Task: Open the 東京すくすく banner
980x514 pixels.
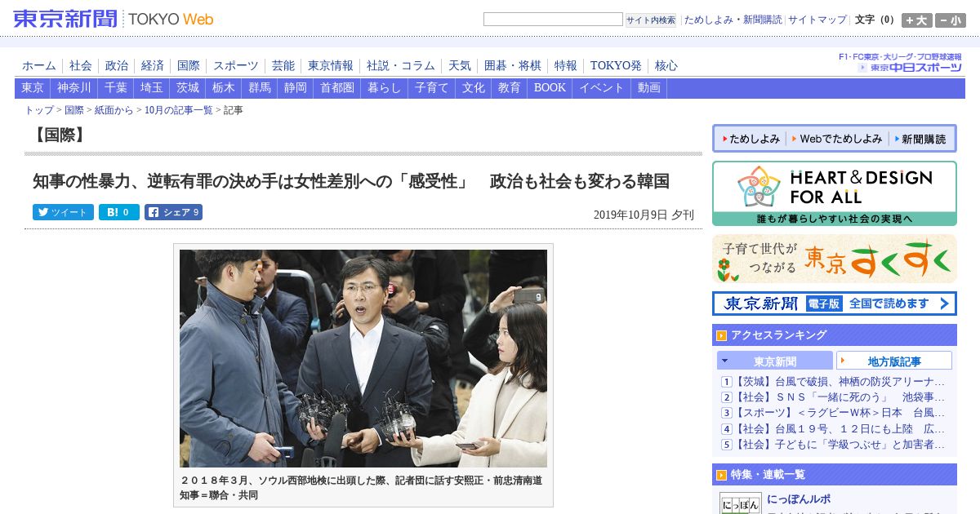Action: (835, 259)
